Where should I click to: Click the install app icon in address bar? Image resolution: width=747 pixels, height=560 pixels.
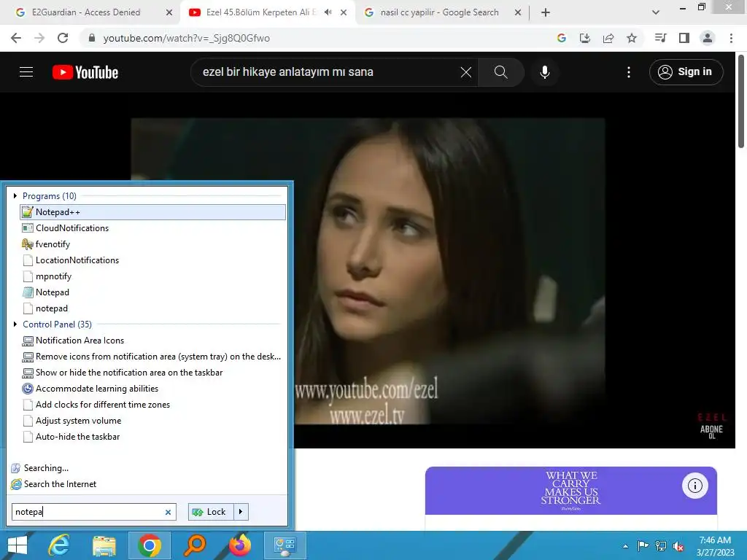point(585,38)
